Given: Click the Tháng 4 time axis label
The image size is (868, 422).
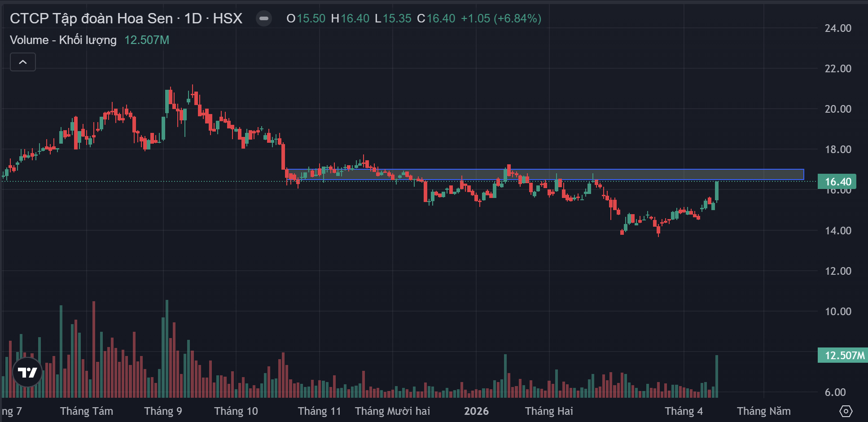Looking at the screenshot, I should click(684, 411).
